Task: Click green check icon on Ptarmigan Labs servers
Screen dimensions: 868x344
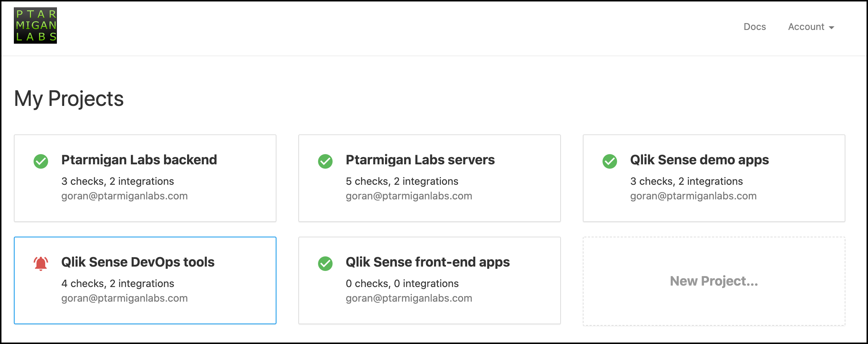Action: [x=325, y=161]
